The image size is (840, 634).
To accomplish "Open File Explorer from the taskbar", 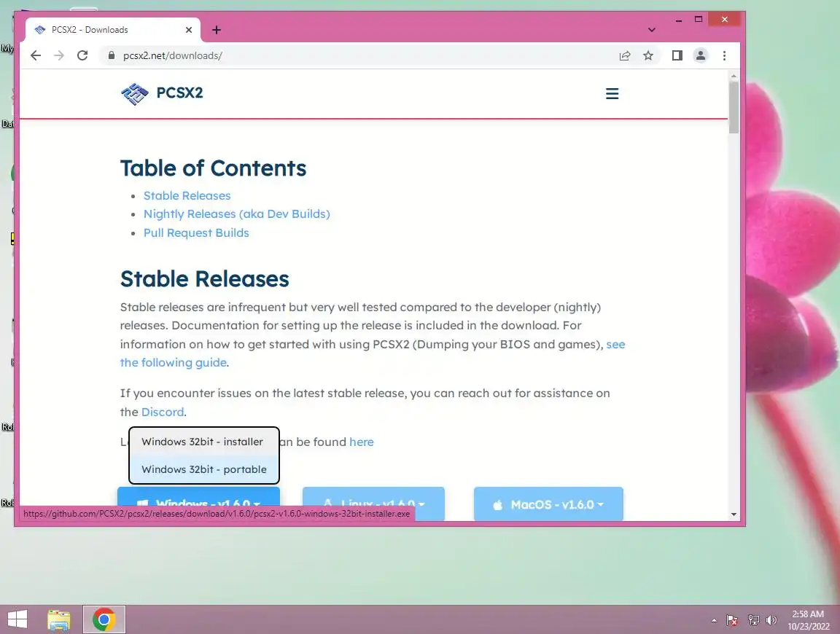I will click(x=59, y=619).
